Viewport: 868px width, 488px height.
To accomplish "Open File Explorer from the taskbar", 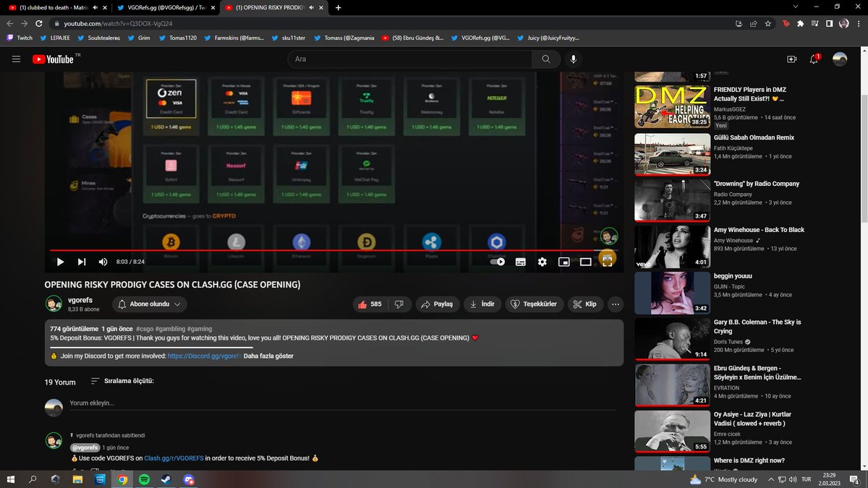I will pyautogui.click(x=77, y=479).
